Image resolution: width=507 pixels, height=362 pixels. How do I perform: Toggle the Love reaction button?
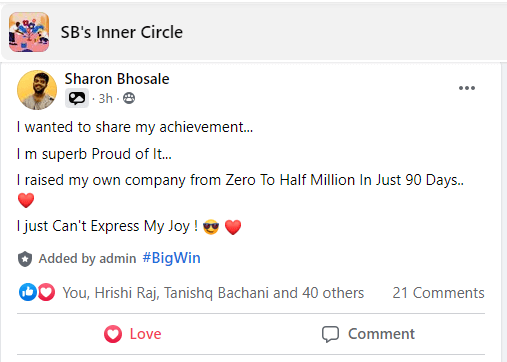click(x=133, y=334)
